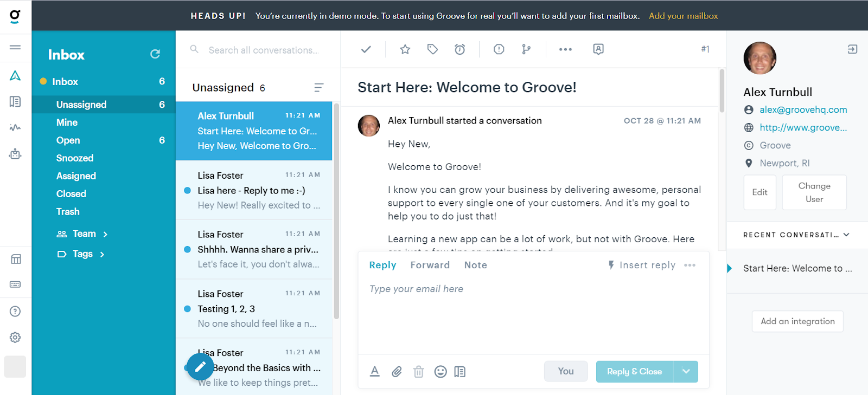The height and width of the screenshot is (395, 868).
Task: Open the Knowledge Base icon in left rail
Action: [15, 102]
